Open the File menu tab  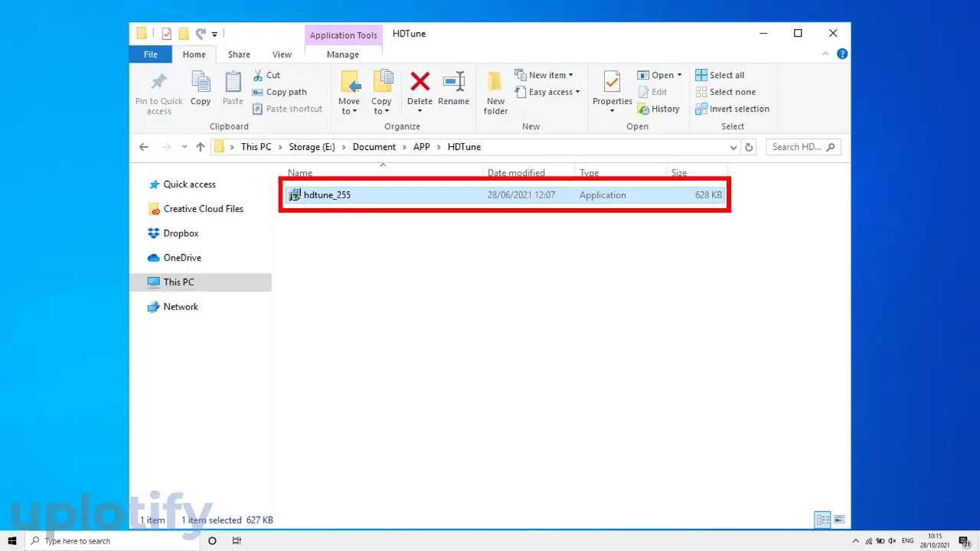pyautogui.click(x=151, y=54)
